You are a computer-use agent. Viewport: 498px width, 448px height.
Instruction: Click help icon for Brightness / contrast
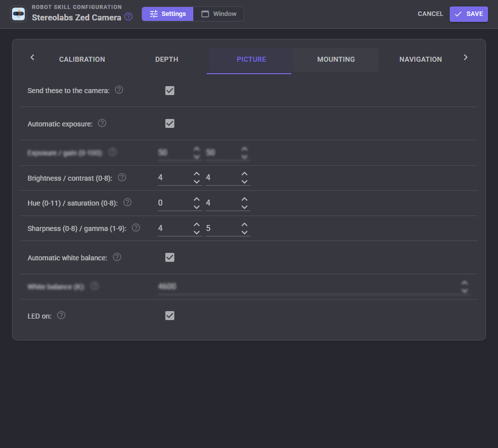click(x=122, y=178)
